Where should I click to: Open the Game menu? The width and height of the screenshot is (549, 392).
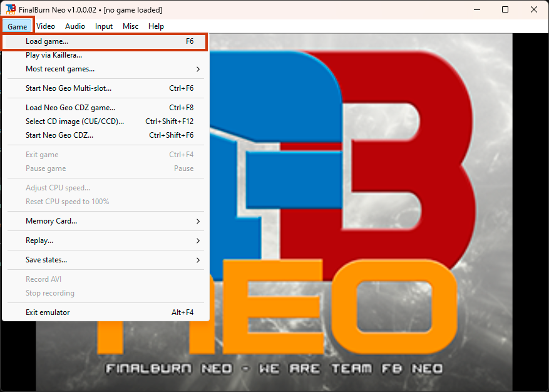17,26
